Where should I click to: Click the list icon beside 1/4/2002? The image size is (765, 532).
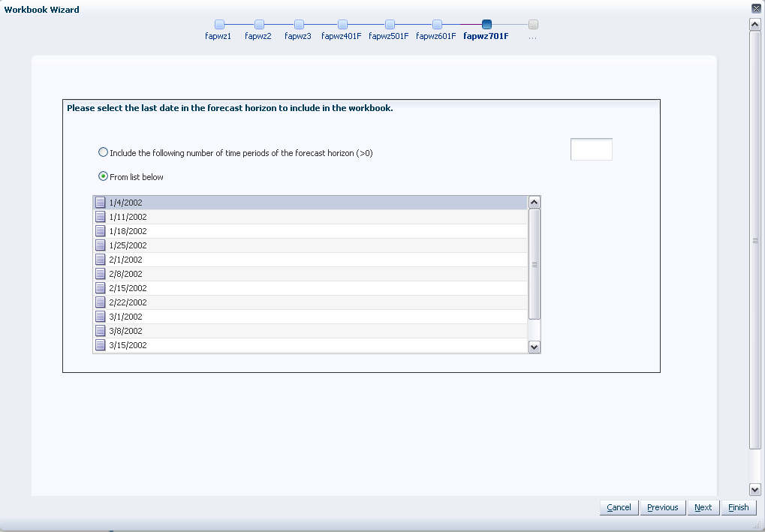point(100,203)
